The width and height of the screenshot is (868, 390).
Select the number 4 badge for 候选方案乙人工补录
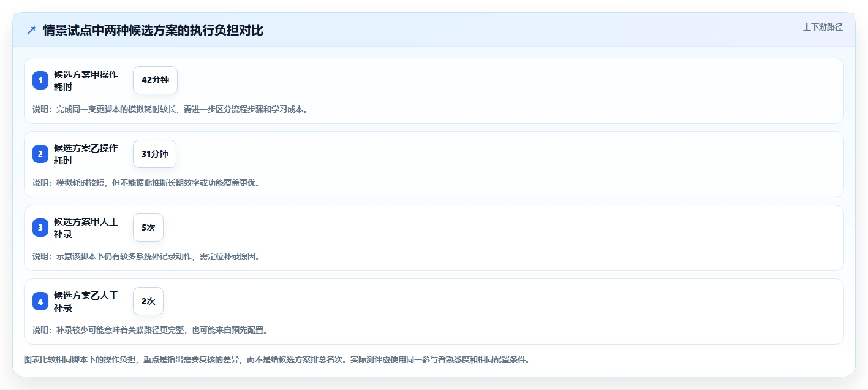(40, 301)
